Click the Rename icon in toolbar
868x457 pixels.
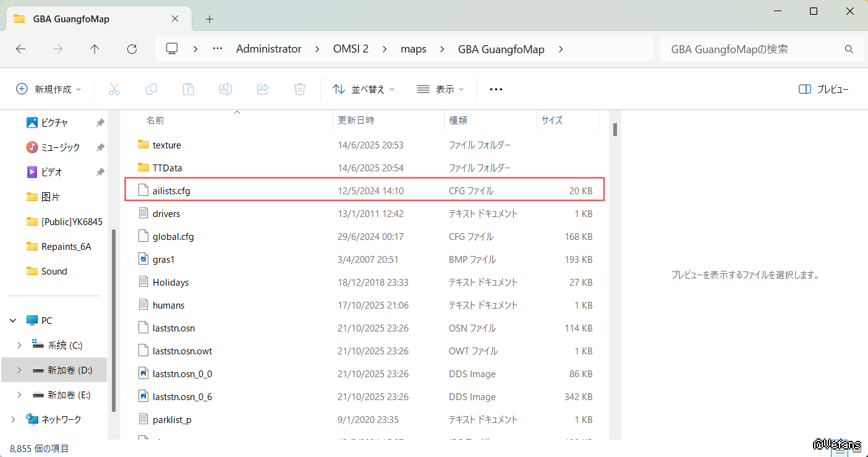pos(226,89)
